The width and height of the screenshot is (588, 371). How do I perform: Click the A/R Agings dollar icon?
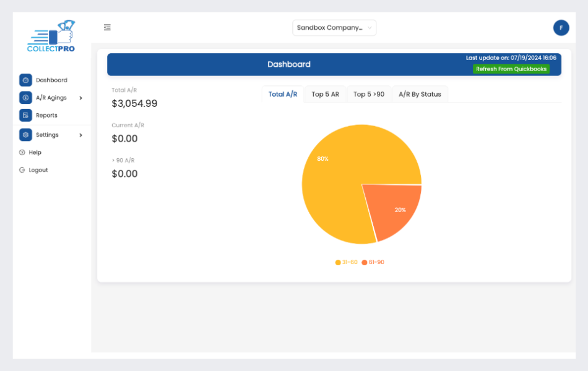coord(25,98)
